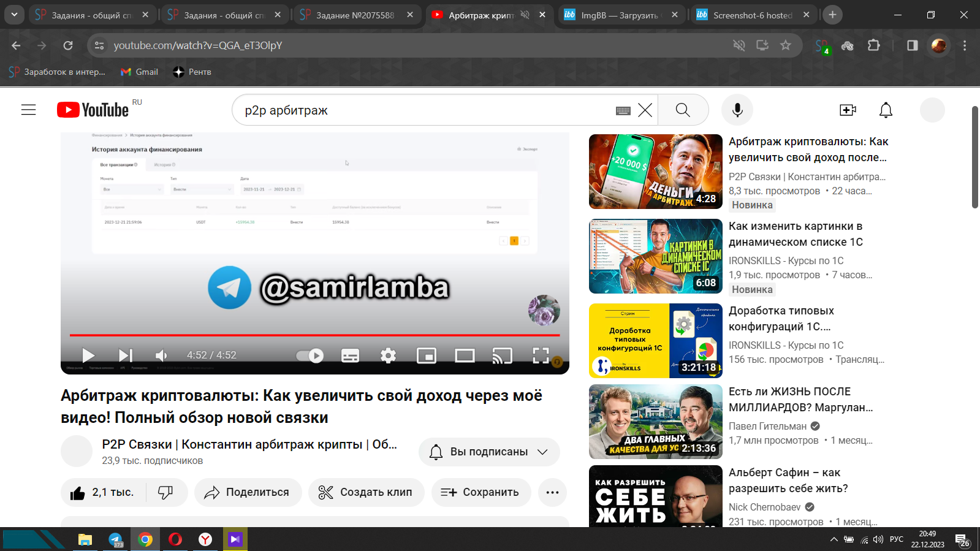The image size is (980, 551).
Task: Switch to theater mode
Action: coord(465,355)
